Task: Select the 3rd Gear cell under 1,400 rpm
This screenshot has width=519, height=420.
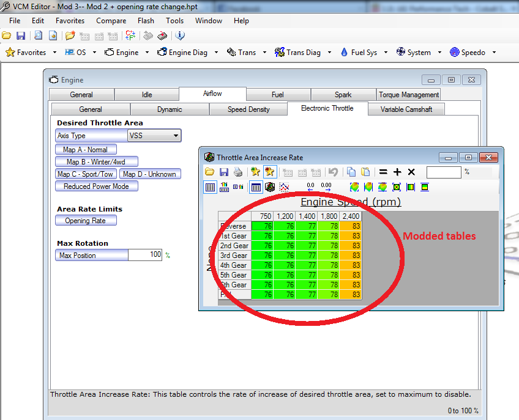Action: (307, 256)
